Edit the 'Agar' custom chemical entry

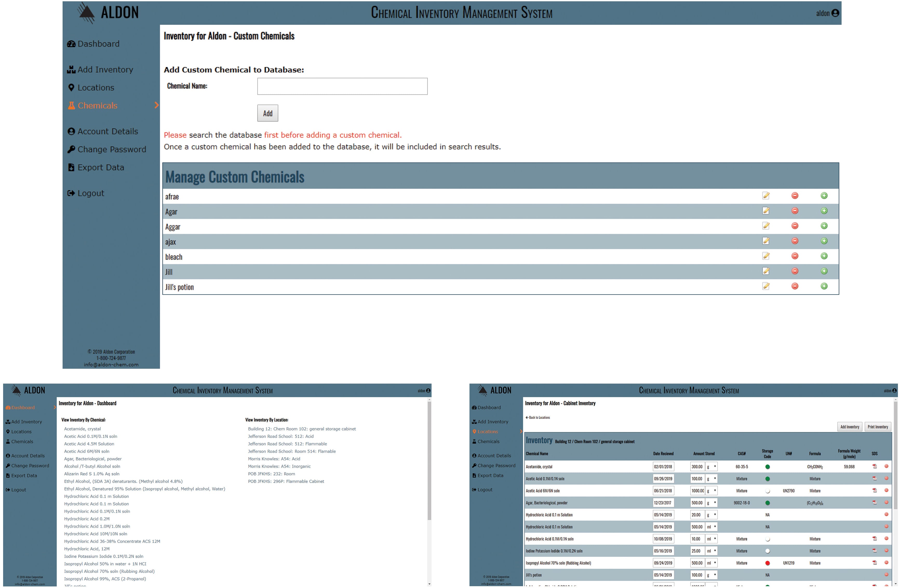click(766, 211)
